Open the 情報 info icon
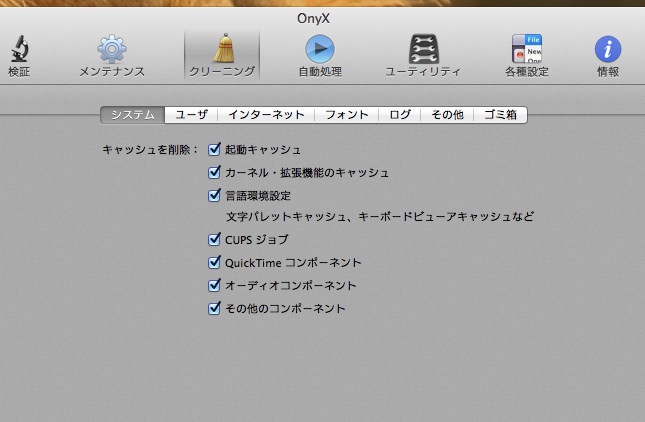 point(608,49)
